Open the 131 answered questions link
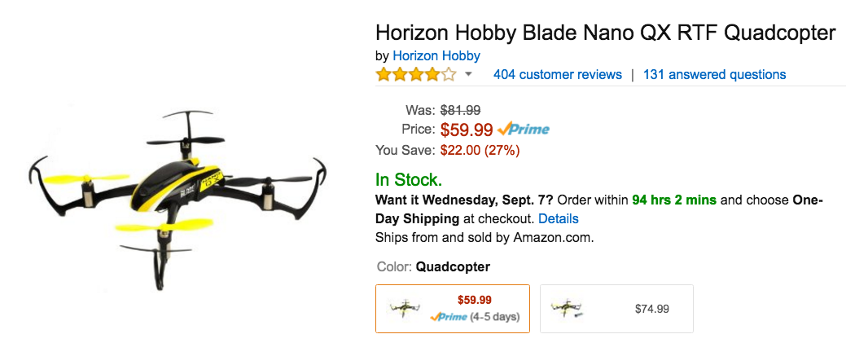The height and width of the screenshot is (343, 868). pyautogui.click(x=714, y=75)
